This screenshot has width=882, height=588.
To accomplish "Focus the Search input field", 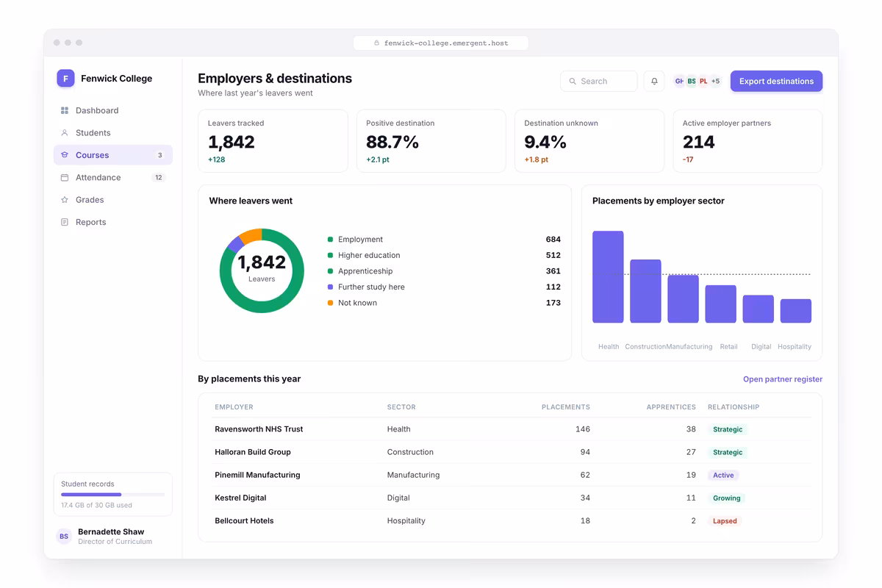I will click(599, 82).
